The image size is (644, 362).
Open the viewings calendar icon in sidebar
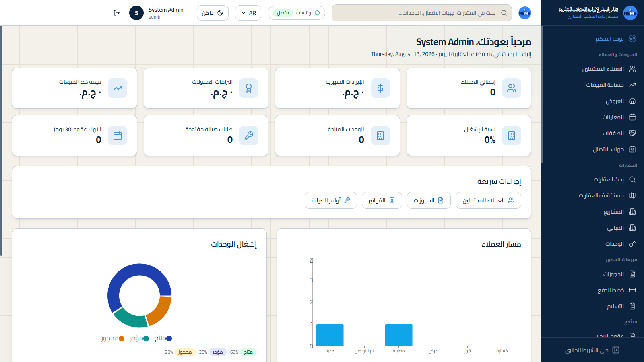click(x=632, y=117)
